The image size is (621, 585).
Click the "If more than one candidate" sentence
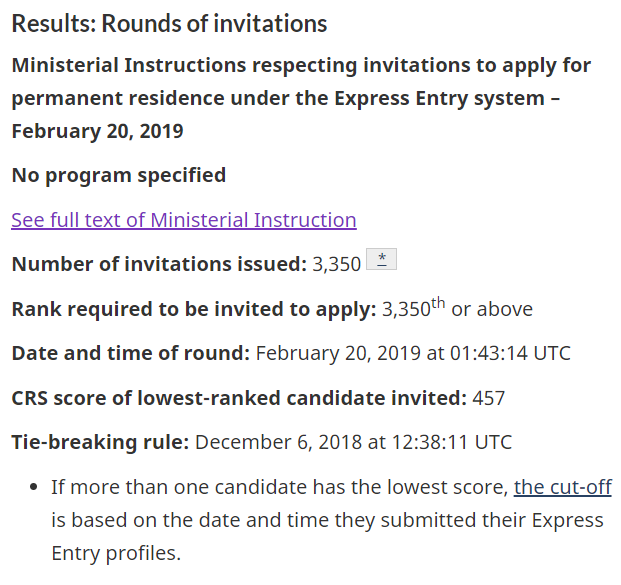click(280, 489)
